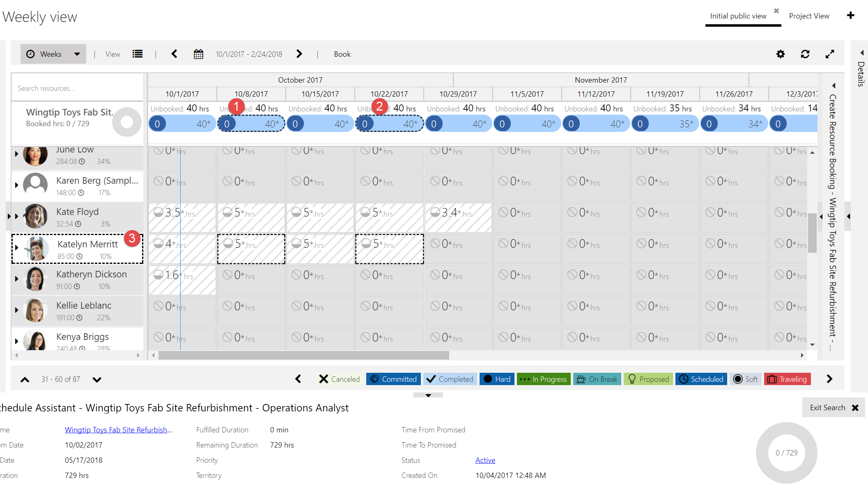Expand Karen Berg's resource row

coord(16,185)
